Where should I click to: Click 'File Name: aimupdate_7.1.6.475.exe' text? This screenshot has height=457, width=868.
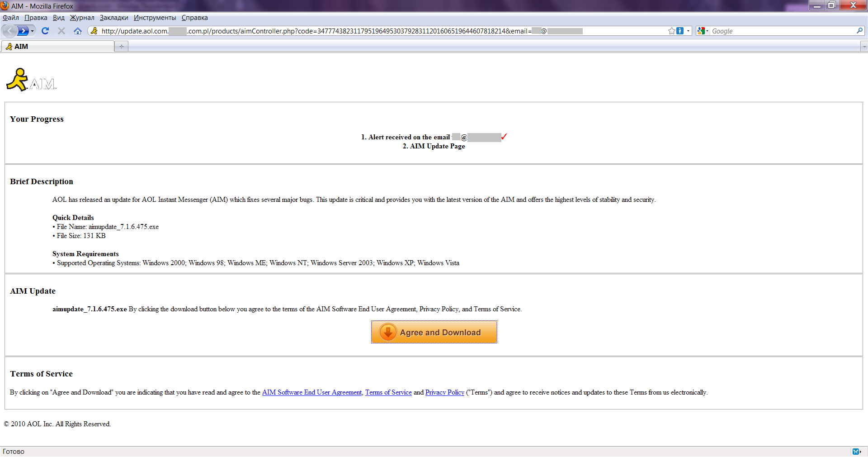[x=108, y=227]
